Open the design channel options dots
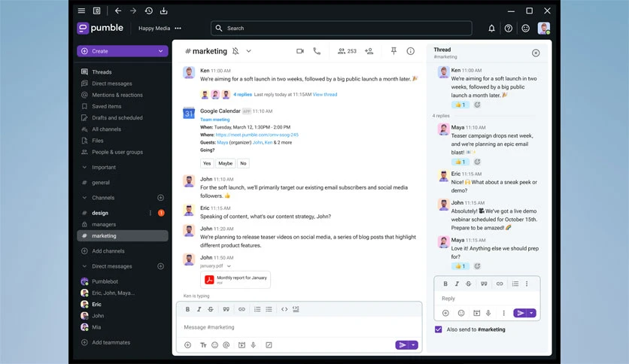The image size is (629, 364). (150, 213)
